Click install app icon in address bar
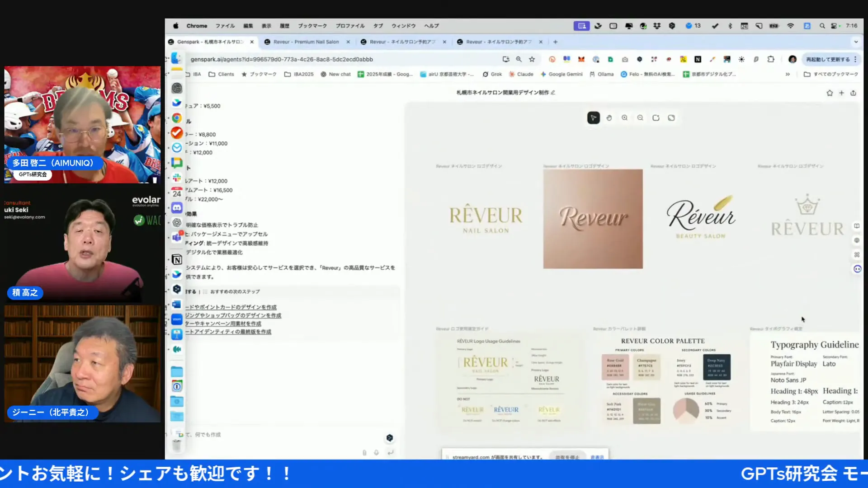868x488 pixels. (x=506, y=59)
